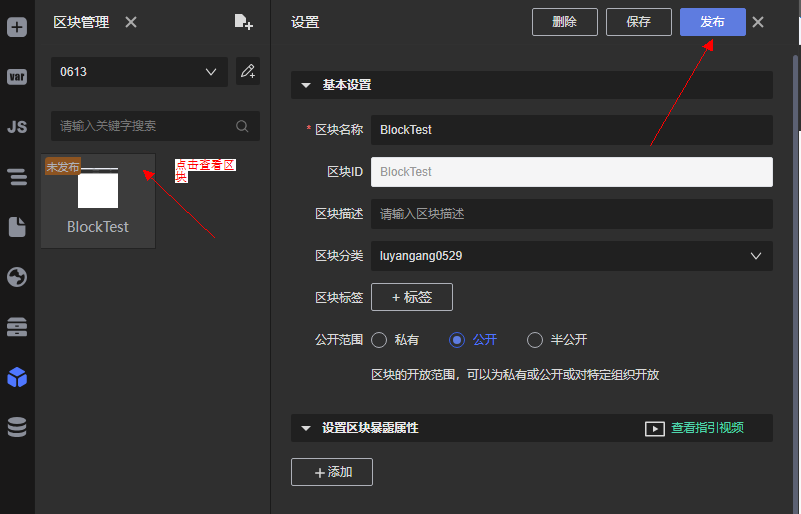Close the 区块管理 panel
This screenshot has height=514, width=801.
(x=131, y=22)
